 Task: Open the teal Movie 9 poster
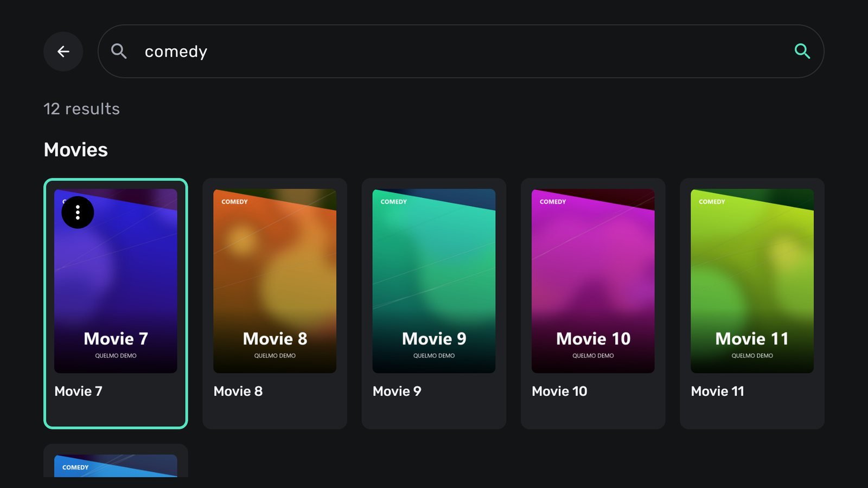(434, 281)
